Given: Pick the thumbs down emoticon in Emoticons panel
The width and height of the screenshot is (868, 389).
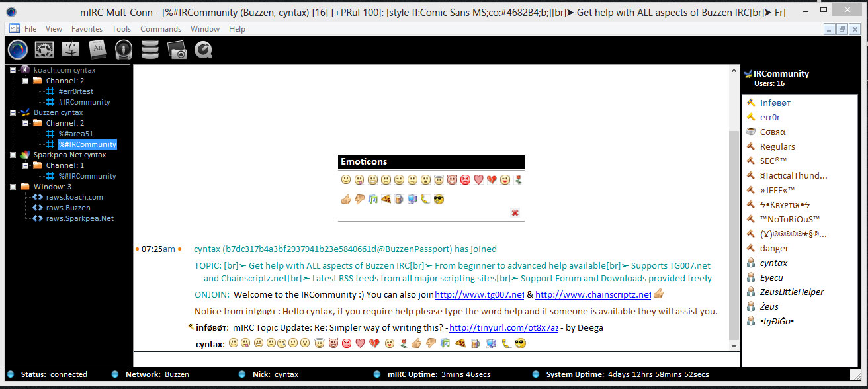Looking at the screenshot, I should [359, 199].
